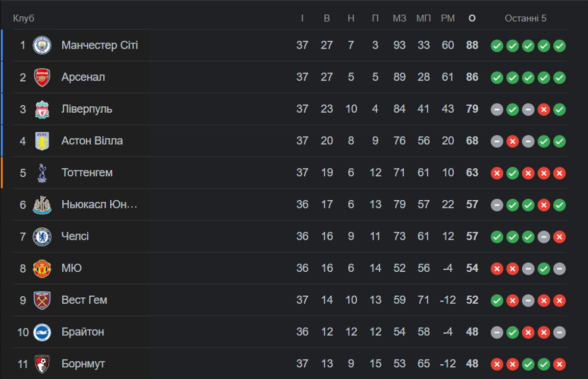Screen dimensions: 588x379
Task: Open the Арсенал team link
Action: click(x=83, y=77)
